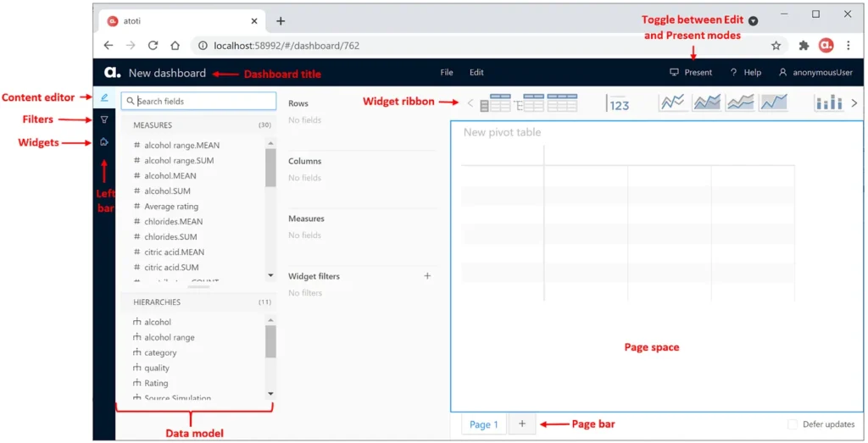Viewport: 868px width, 443px height.
Task: Click the measures scrollbar thumb
Action: tap(270, 168)
